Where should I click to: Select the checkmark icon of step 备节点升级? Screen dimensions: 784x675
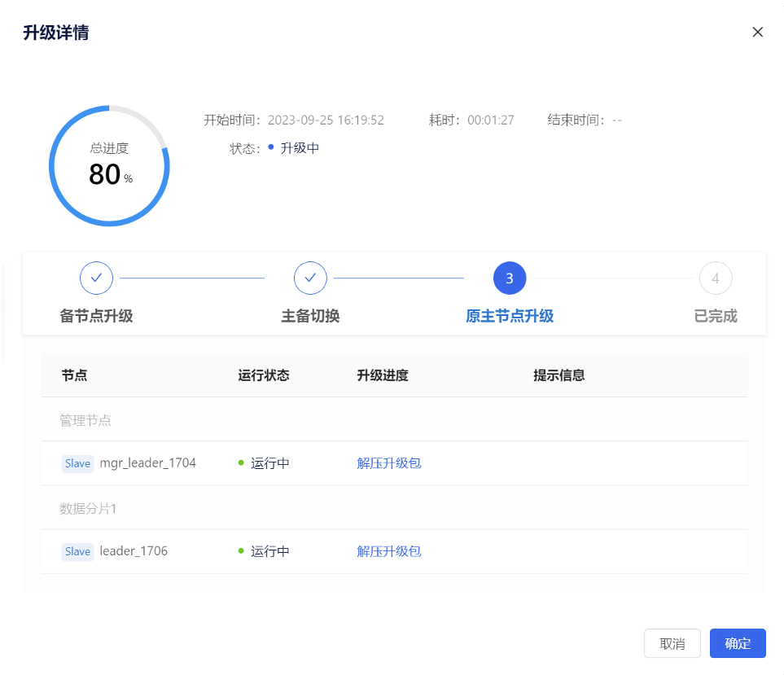(97, 278)
